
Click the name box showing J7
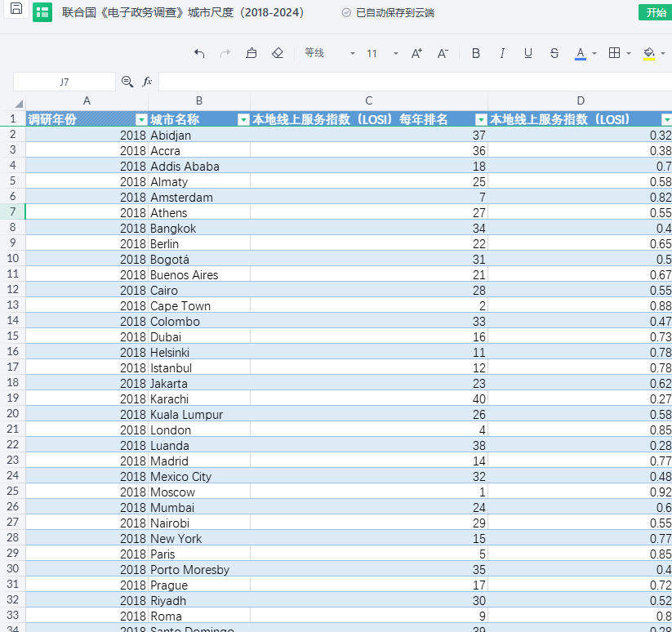pos(65,82)
